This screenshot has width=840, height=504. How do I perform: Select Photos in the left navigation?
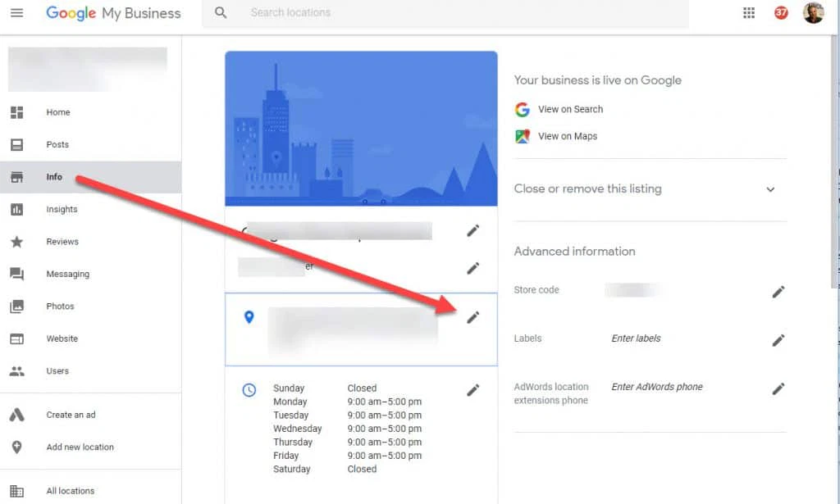pos(60,306)
